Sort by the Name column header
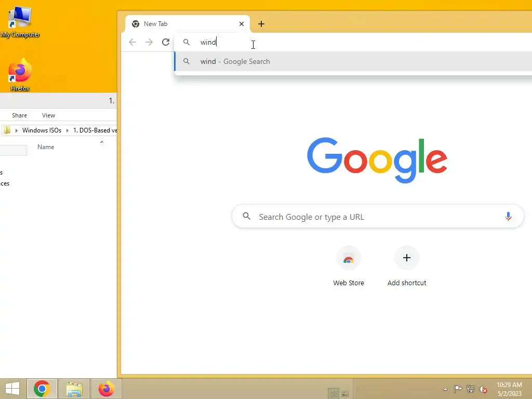The height and width of the screenshot is (399, 532). coord(46,147)
